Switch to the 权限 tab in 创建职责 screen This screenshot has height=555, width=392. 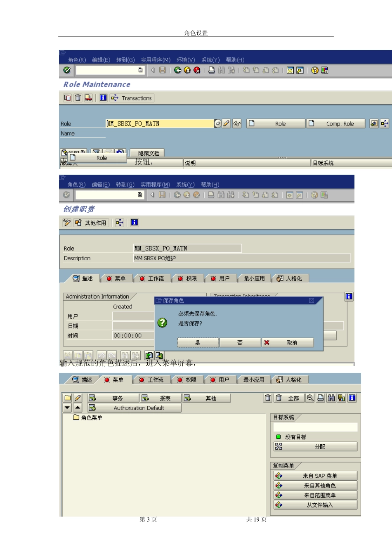pos(187,278)
